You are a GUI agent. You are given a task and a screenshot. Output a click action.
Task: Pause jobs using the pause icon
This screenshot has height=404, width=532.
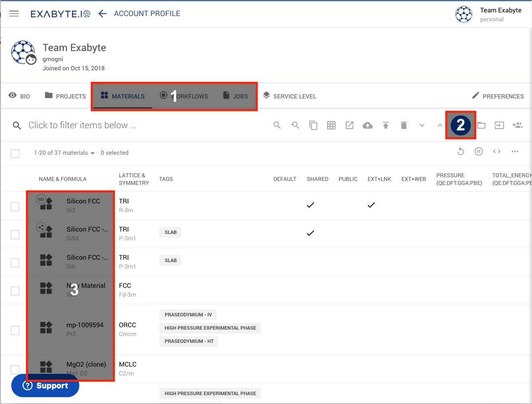coord(478,151)
